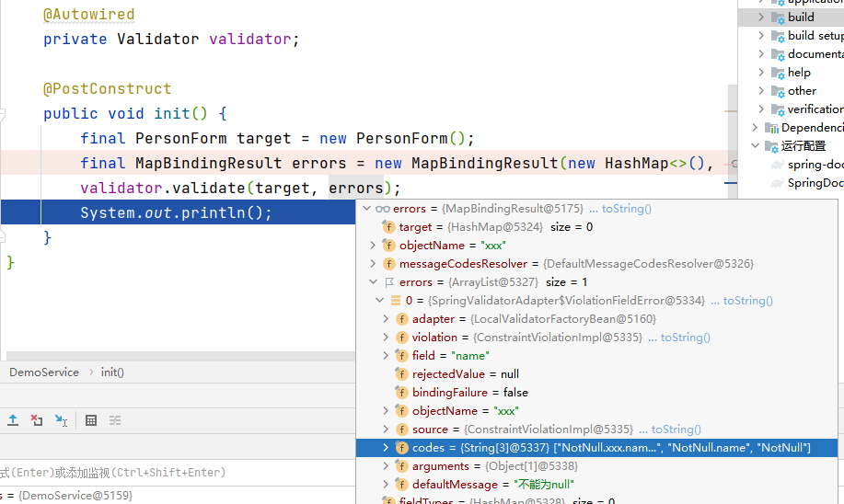Image resolution: width=844 pixels, height=504 pixels.
Task: Click the step out arrow icon
Action: coord(13,420)
